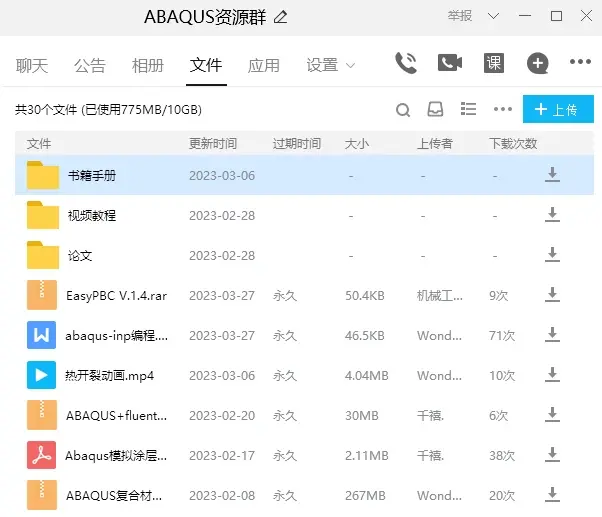Switch file list view mode icon
Viewport: 602px width, 517px height.
[x=468, y=109]
